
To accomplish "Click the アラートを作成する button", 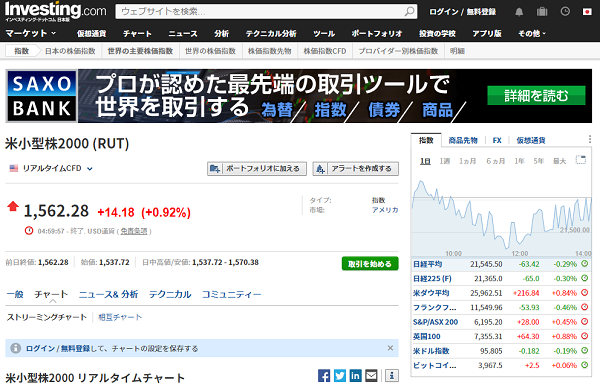I will 355,168.
